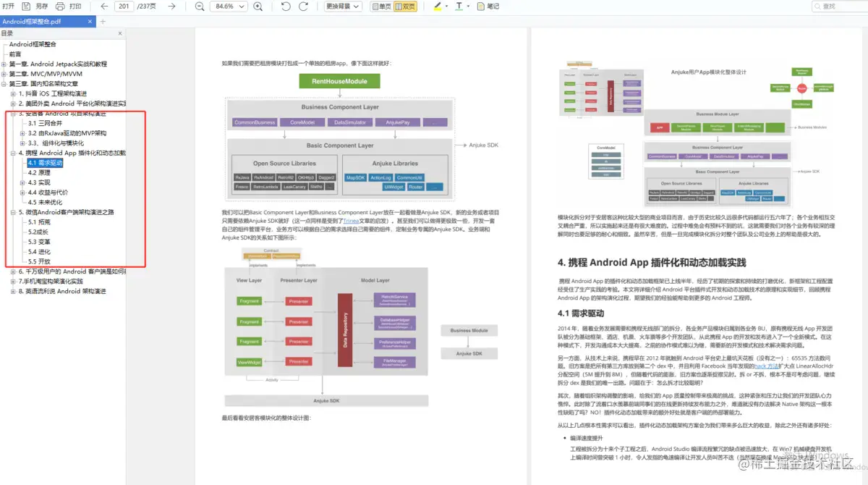Collapse 5. 微信Android客户端架构演进之路 node

click(x=13, y=212)
